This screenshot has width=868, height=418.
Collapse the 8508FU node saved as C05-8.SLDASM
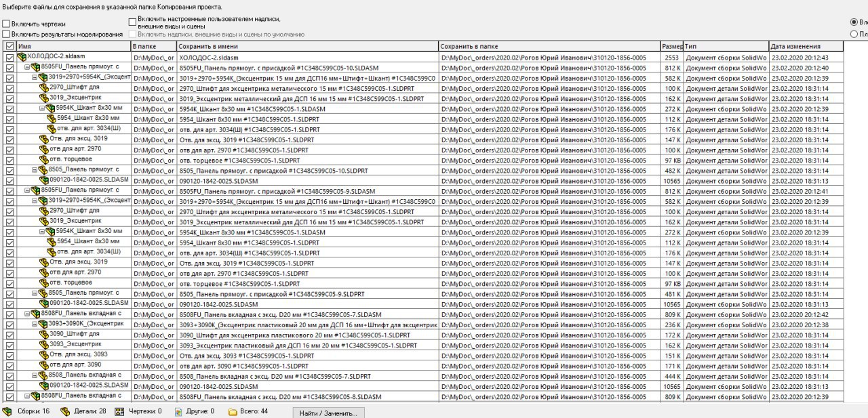coord(27,396)
